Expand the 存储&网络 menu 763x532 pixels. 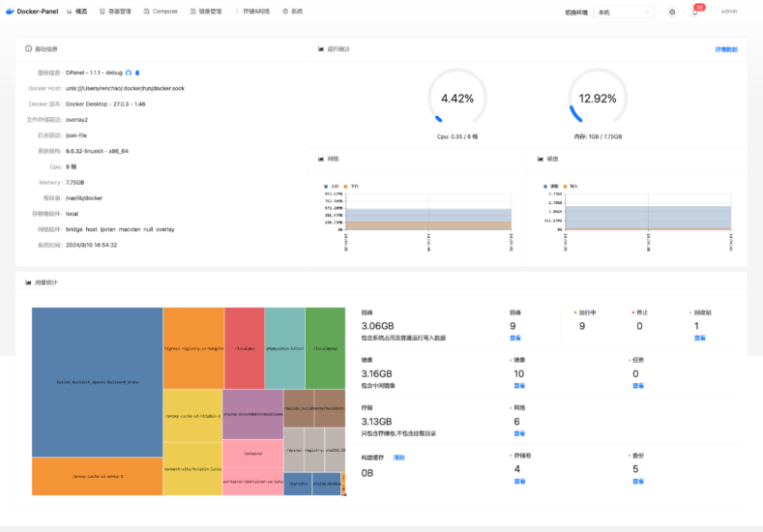(255, 12)
